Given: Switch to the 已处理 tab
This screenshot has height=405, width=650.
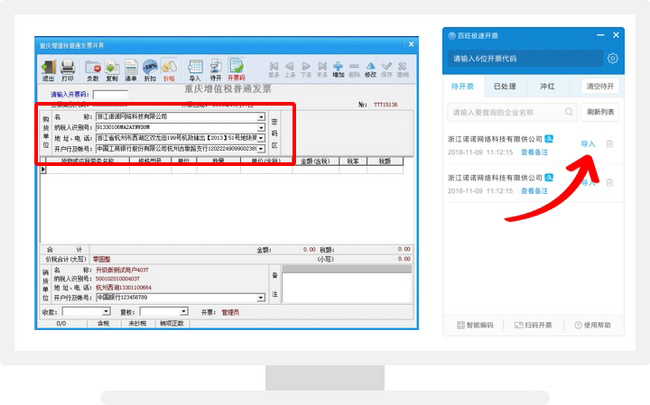Looking at the screenshot, I should 505,86.
